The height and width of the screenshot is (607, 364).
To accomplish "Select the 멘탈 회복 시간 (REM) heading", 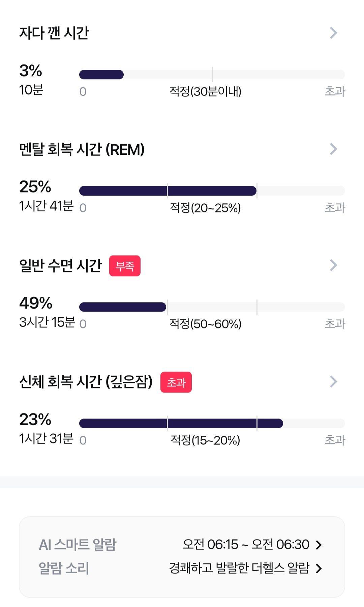I will (82, 149).
